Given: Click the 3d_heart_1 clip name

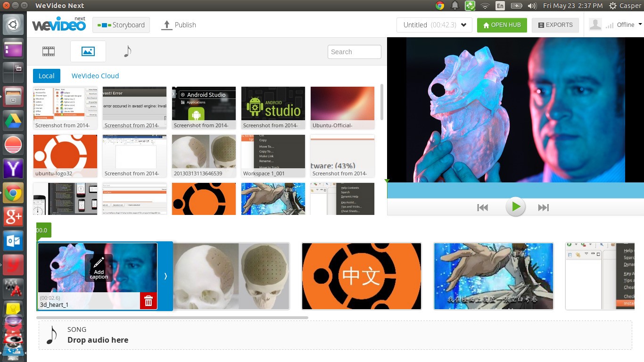Looking at the screenshot, I should pos(54,304).
